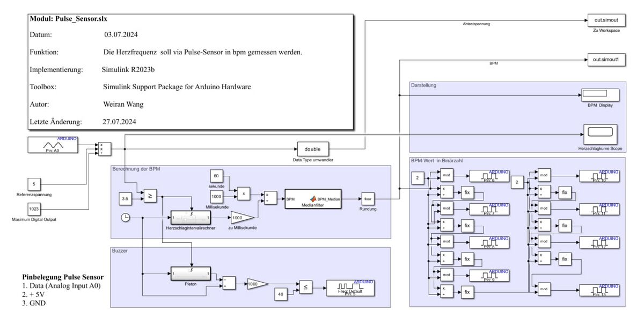Select the Clock block in Berechnung der BPM
Image resolution: width=644 pixels, height=323 pixels.
tap(125, 217)
